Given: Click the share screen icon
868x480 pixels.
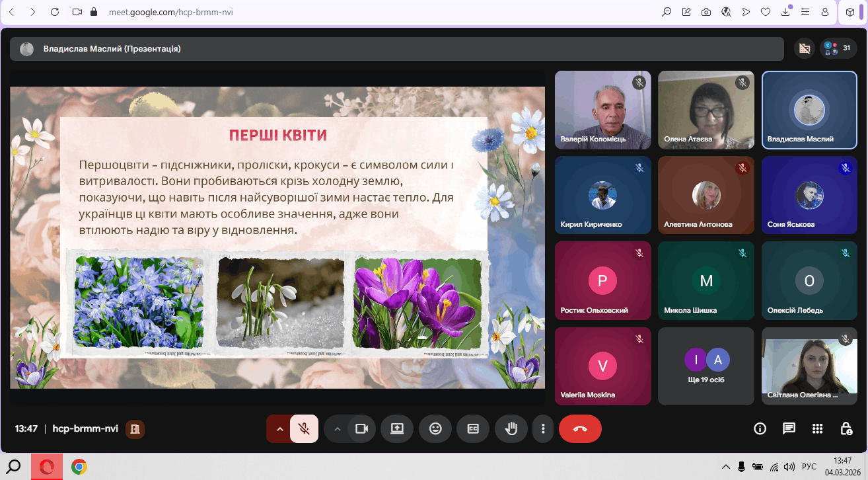Looking at the screenshot, I should point(397,428).
